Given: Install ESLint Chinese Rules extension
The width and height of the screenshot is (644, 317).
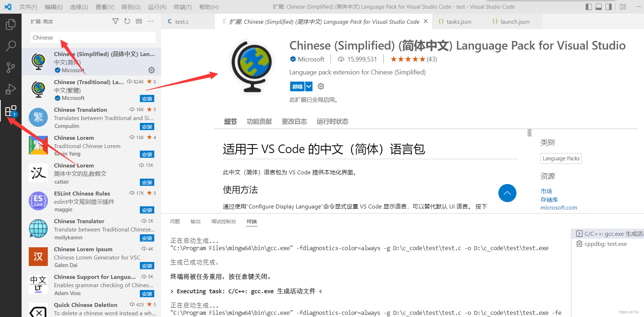Looking at the screenshot, I should click(147, 210).
